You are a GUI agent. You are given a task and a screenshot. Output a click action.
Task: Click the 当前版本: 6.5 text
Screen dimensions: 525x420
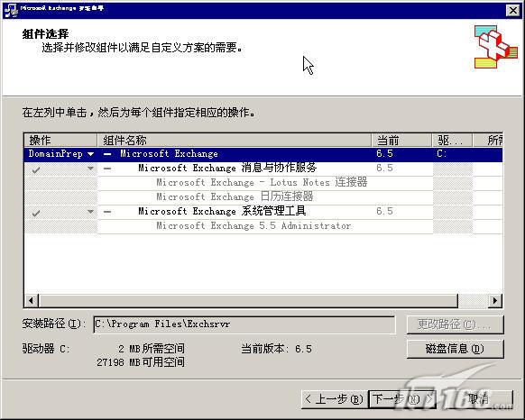pyautogui.click(x=276, y=349)
